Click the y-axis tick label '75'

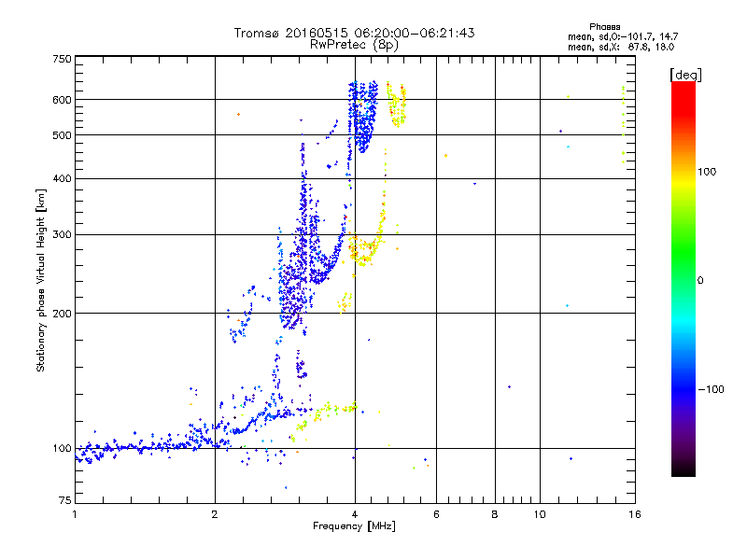(x=65, y=500)
